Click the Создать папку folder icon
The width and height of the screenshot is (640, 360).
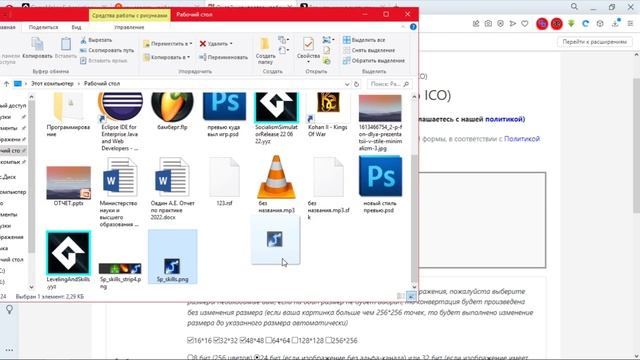[265, 44]
